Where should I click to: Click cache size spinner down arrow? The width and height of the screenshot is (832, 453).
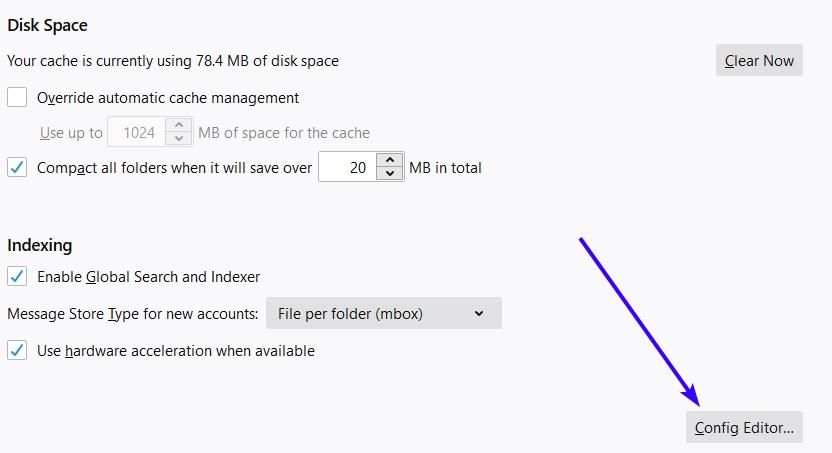click(x=179, y=138)
